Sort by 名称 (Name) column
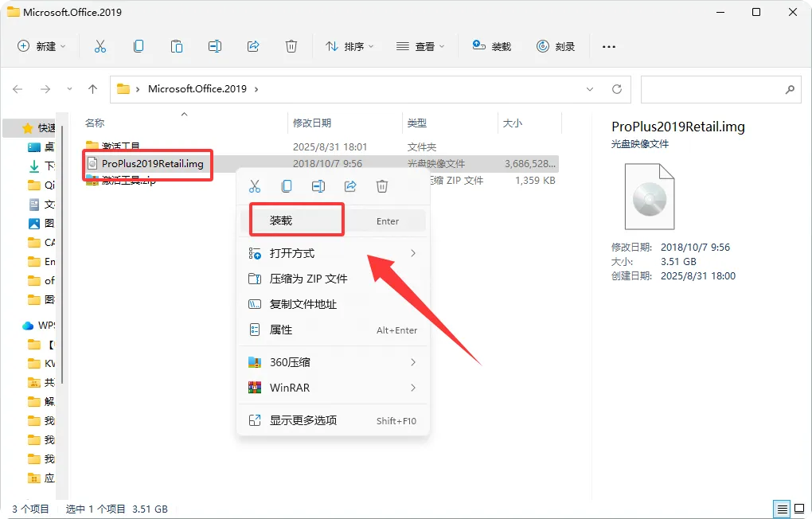Viewport: 812px width, 519px height. point(95,123)
